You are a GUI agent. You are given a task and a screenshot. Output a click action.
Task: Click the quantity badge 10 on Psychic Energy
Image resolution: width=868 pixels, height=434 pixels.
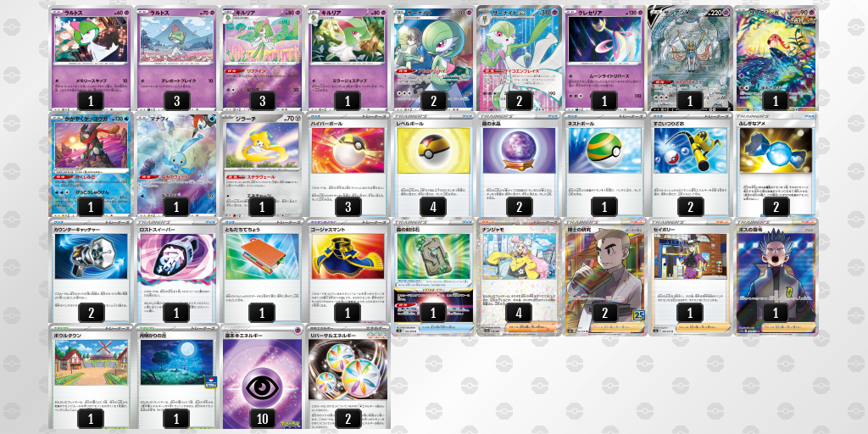click(263, 419)
